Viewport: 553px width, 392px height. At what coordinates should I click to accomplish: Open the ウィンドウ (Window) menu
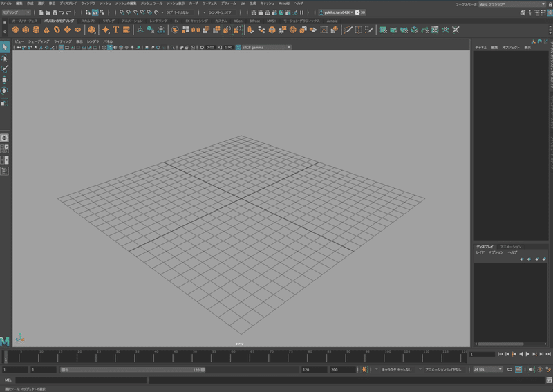(88, 3)
